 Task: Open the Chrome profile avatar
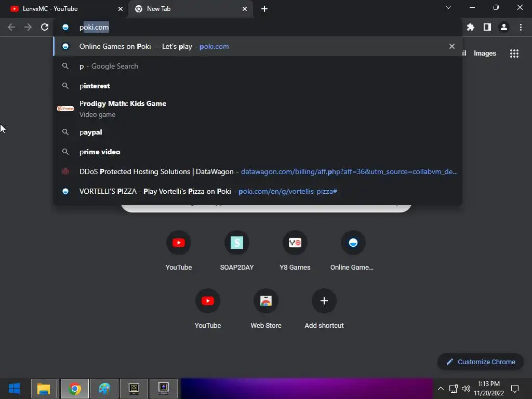pos(504,27)
